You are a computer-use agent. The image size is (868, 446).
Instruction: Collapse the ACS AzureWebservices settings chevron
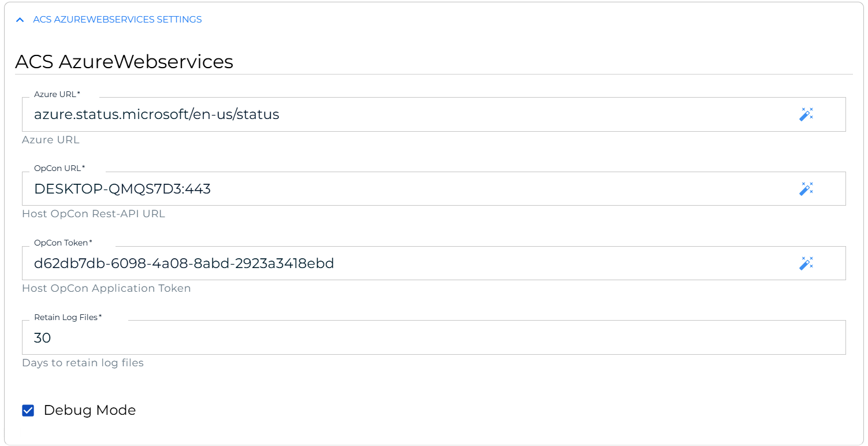pyautogui.click(x=20, y=20)
